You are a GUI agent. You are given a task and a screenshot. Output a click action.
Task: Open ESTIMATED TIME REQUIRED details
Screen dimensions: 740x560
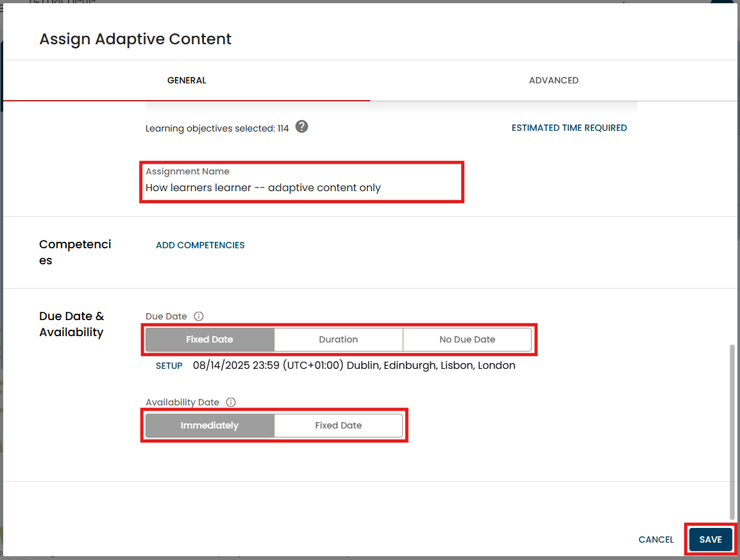click(569, 128)
